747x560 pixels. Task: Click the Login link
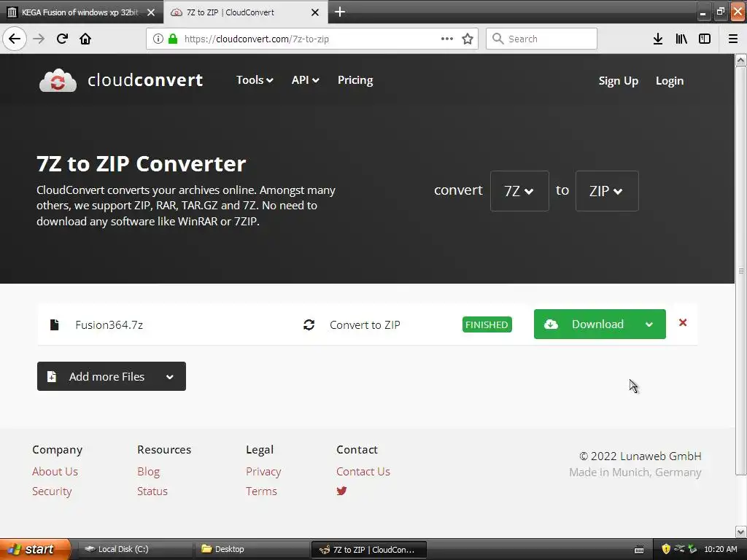[670, 81]
